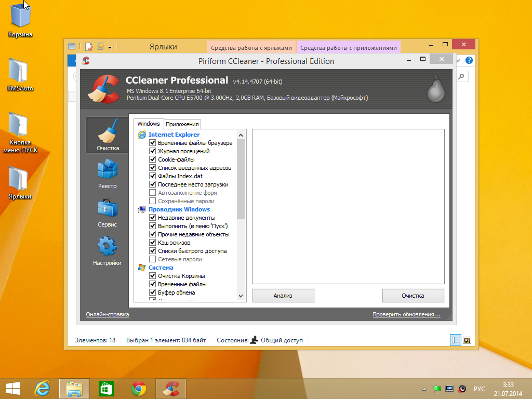Click the CCleaner logo in the header
The image size is (532, 399).
click(103, 88)
